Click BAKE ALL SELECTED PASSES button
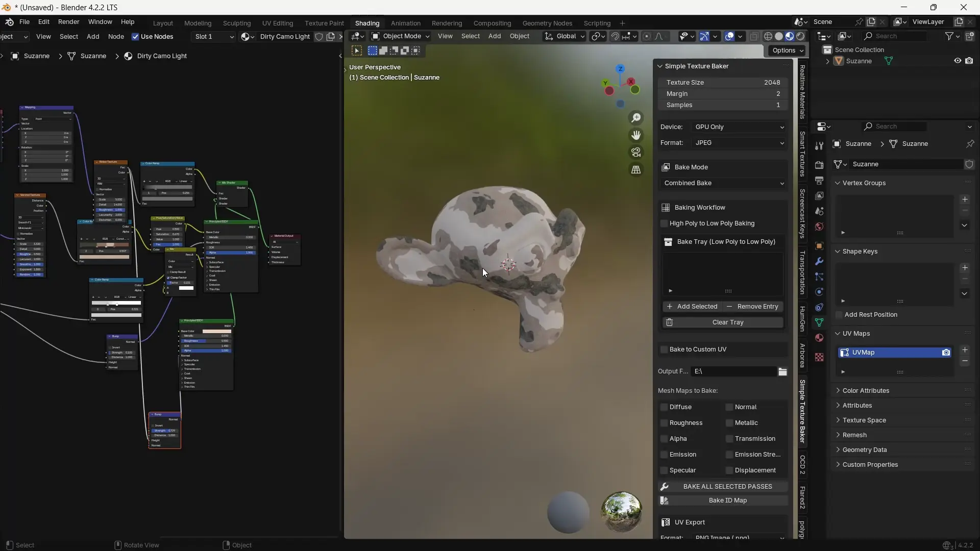 click(723, 487)
